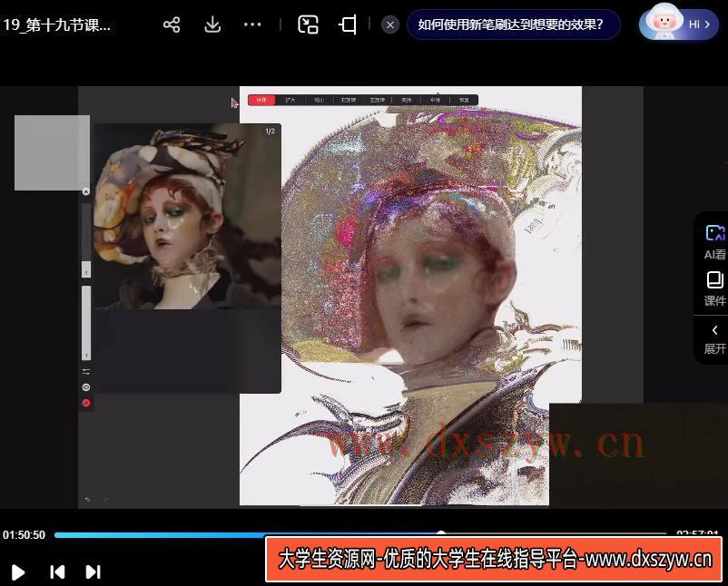Click the picture-in-picture window icon
This screenshot has width=728, height=586.
(308, 24)
